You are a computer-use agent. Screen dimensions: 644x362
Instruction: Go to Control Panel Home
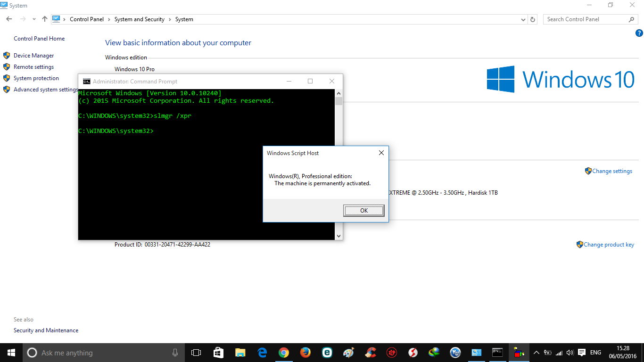point(39,39)
